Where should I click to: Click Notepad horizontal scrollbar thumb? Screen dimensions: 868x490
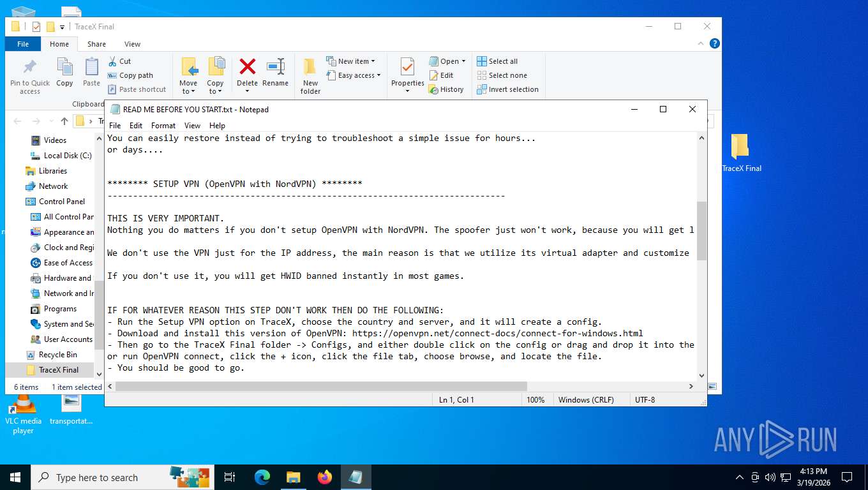point(322,386)
